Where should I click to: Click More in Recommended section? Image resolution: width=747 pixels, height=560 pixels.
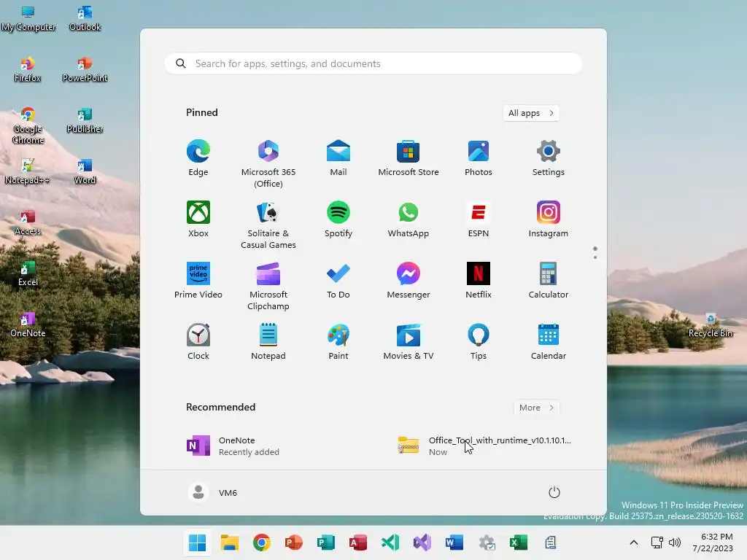point(536,408)
